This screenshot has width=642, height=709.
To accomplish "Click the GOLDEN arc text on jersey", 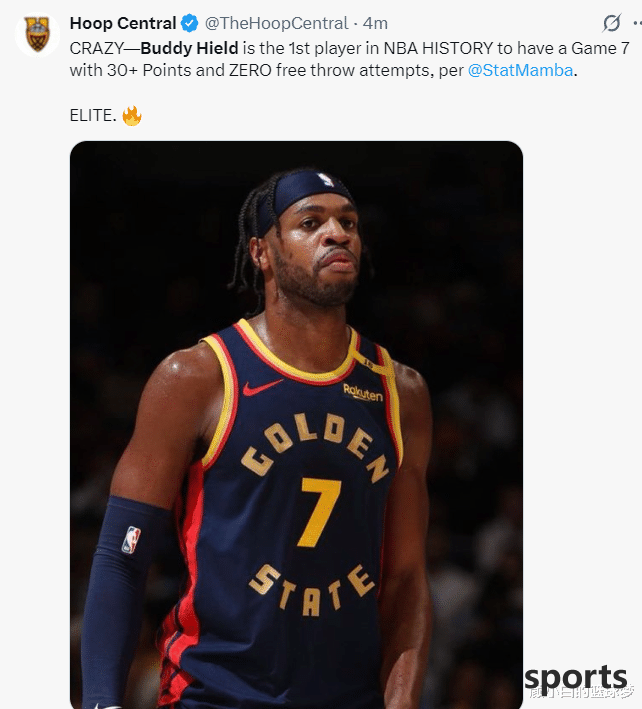I will 315,444.
